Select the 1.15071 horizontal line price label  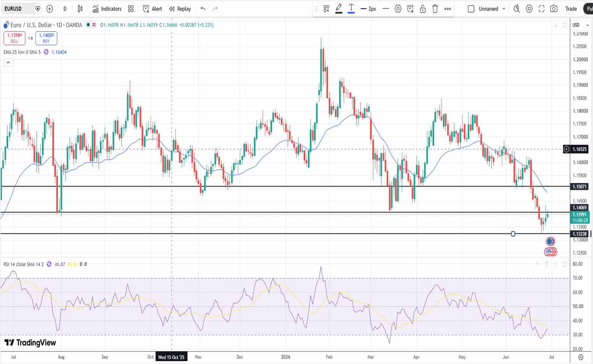pos(579,186)
